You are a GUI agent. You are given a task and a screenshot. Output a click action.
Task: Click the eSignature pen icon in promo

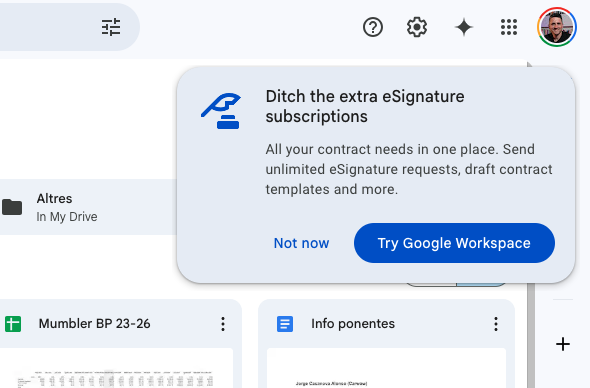221,111
